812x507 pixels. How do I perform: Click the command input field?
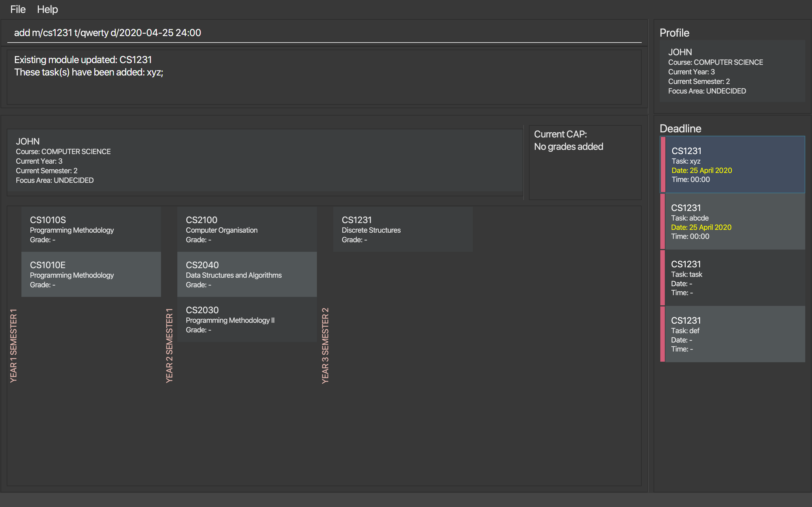pos(322,33)
